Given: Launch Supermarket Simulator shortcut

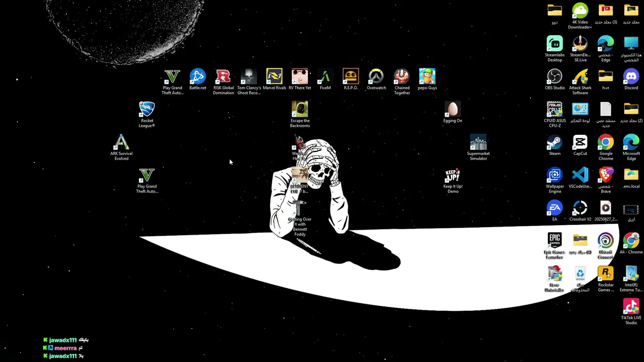Looking at the screenshot, I should 478,147.
